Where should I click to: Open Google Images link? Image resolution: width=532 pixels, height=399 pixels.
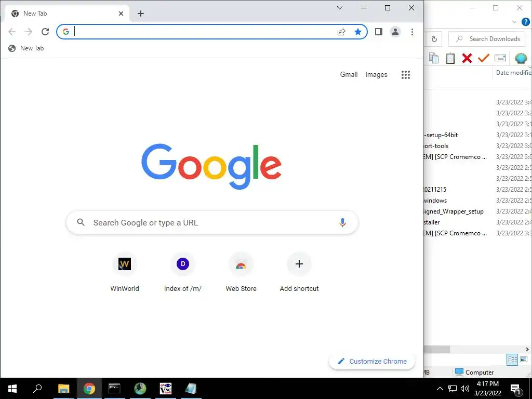coord(376,75)
